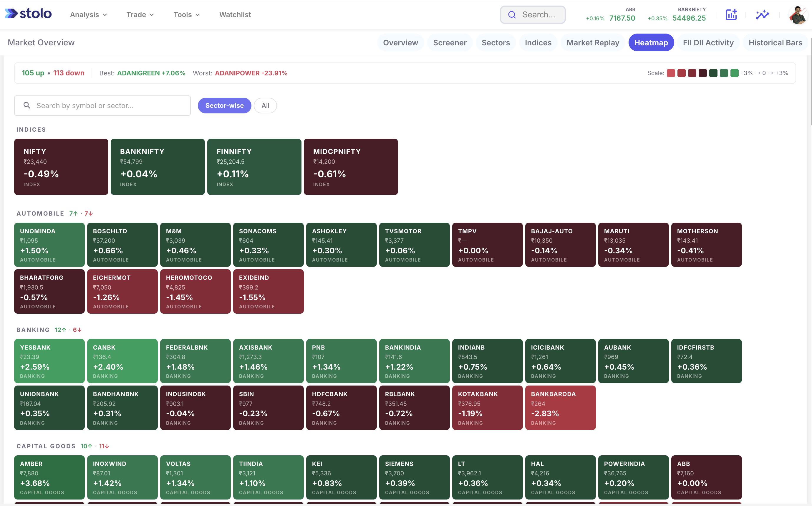Expand the Trade menu
Screen dimensions: 812x506
pos(140,14)
